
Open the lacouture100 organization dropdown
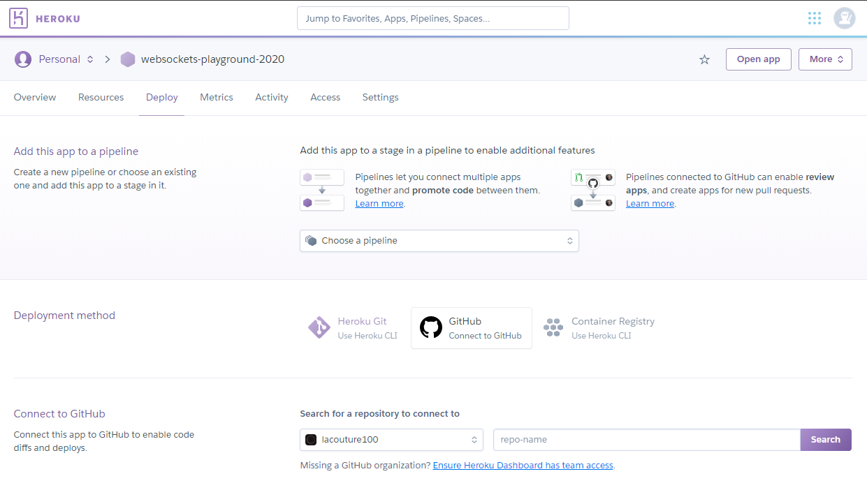(x=391, y=440)
